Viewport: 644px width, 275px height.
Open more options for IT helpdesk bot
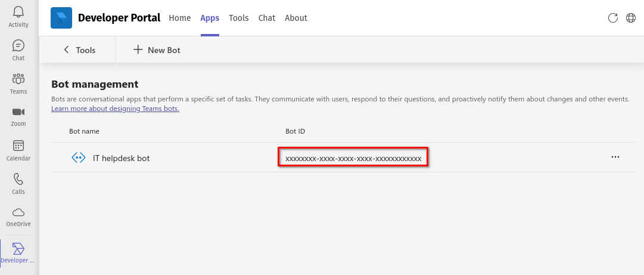[x=615, y=157]
